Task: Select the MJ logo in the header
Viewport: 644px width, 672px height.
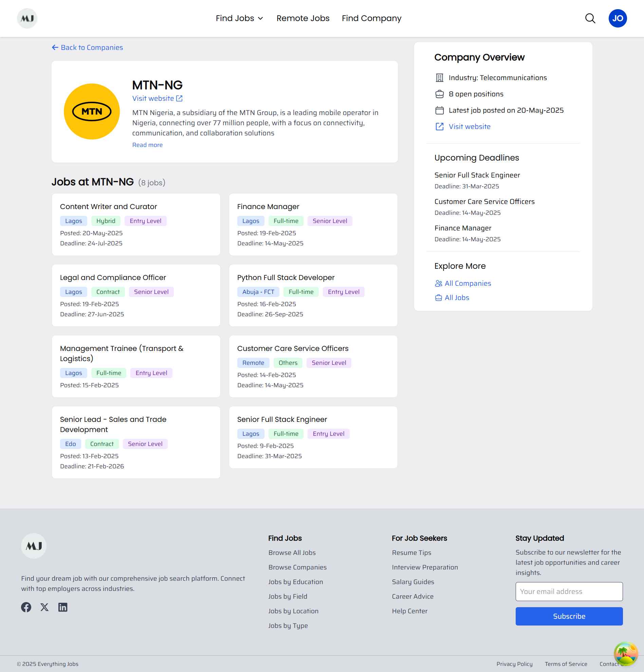Action: click(x=27, y=18)
